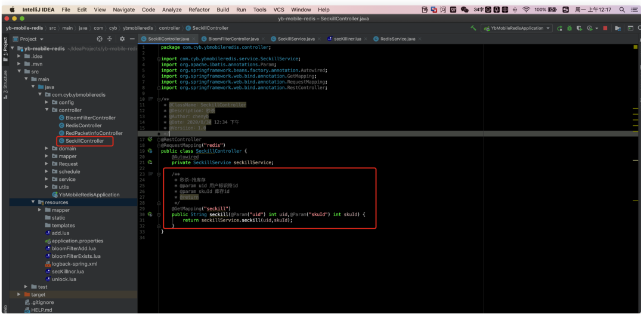Rerun YbMobileRedisApplication with the green rerun icon
The image size is (644, 314).
click(x=559, y=28)
